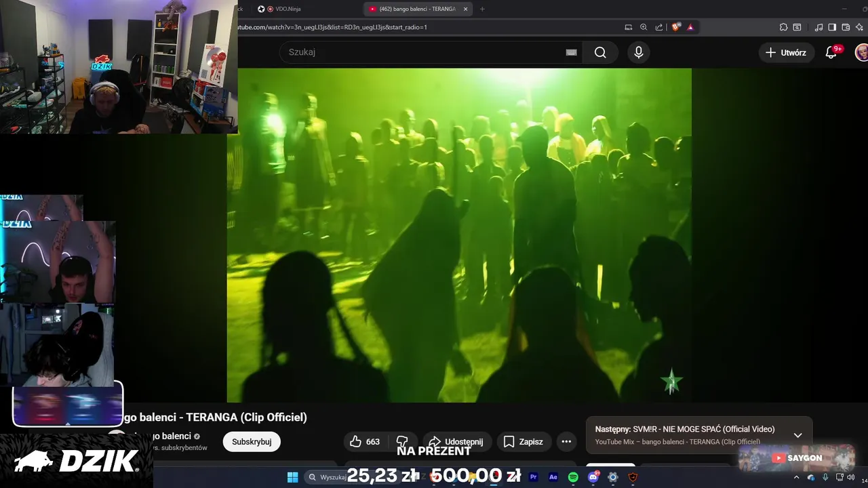Open the media playlist music note icon
Screen dimensions: 868x488
point(818,27)
